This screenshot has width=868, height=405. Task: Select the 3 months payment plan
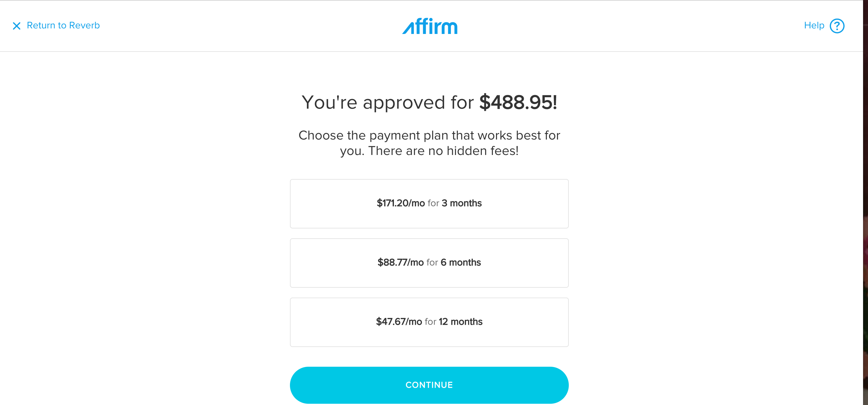(429, 204)
